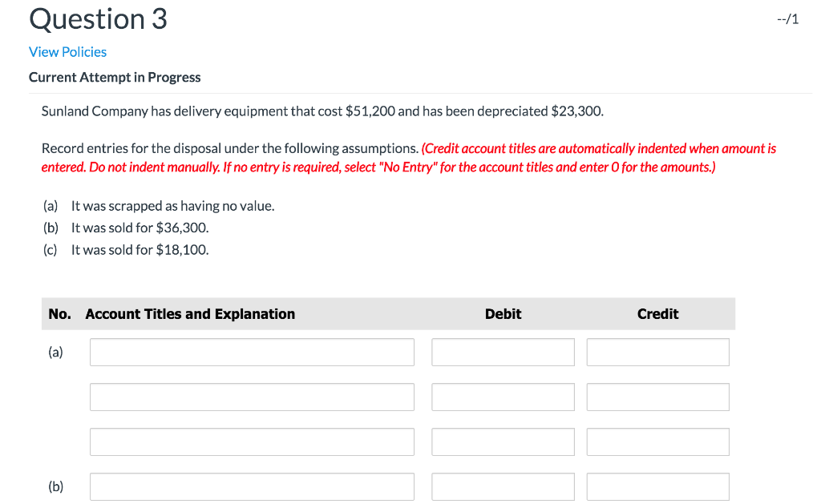Click the Question 3 heading

click(x=98, y=18)
